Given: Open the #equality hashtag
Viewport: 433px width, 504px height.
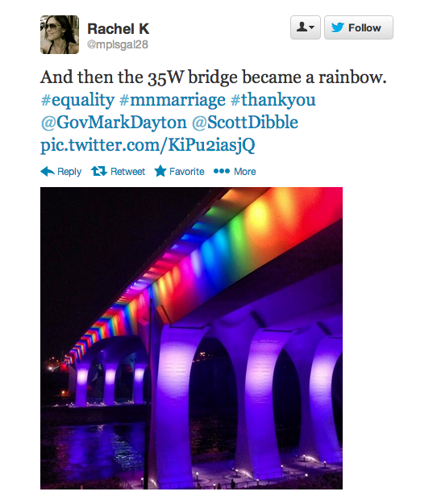Looking at the screenshot, I should point(77,100).
